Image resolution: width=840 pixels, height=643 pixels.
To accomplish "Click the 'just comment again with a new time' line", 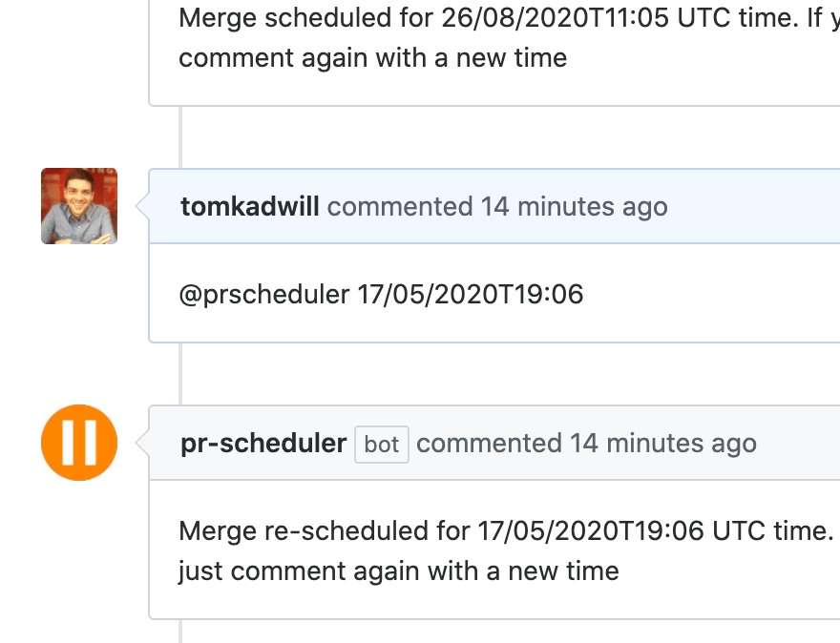I will [x=399, y=571].
